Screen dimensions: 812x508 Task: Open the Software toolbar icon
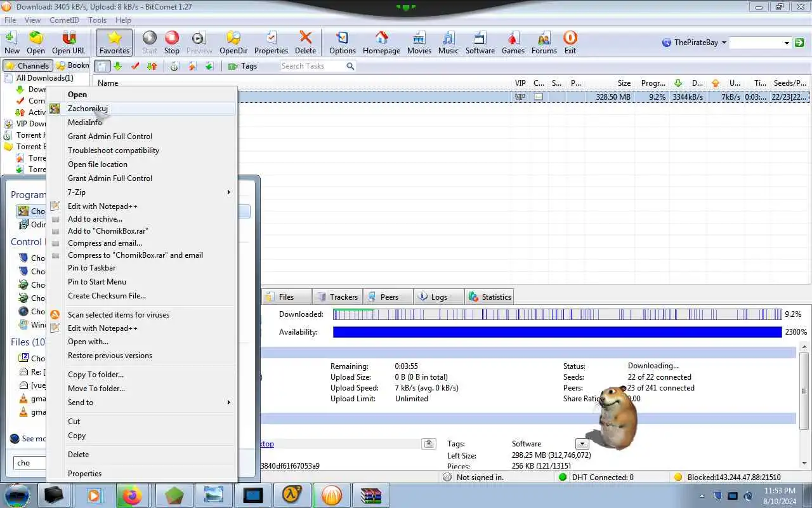pos(480,43)
